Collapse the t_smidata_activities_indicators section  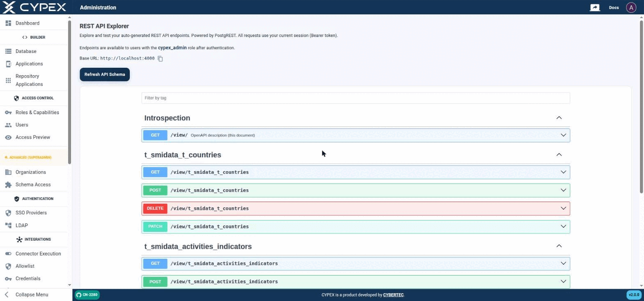[x=559, y=246]
